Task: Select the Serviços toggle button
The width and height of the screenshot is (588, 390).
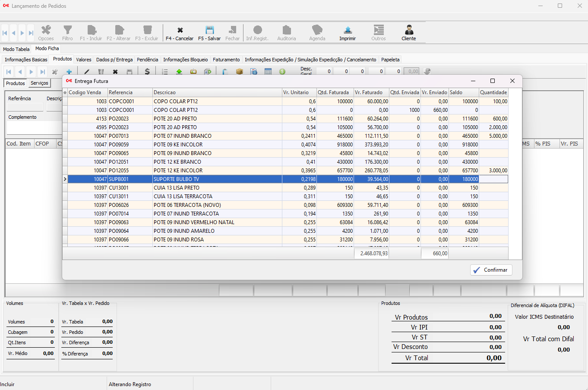Action: pos(39,83)
